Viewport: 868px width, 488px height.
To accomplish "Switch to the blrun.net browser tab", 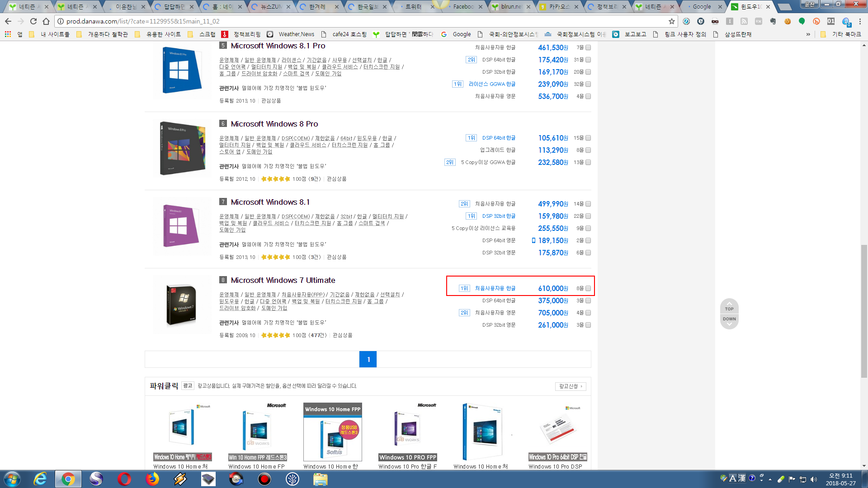I will [x=511, y=7].
